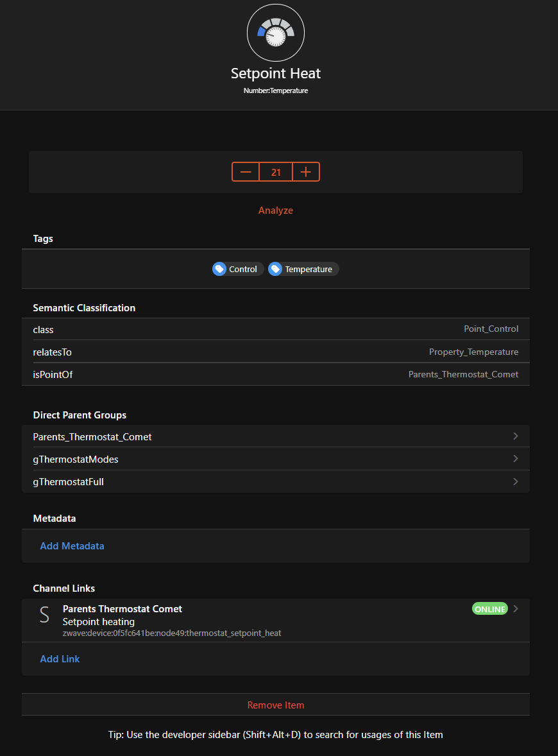The width and height of the screenshot is (558, 756).
Task: Click the heating gauge item icon
Action: point(276,33)
